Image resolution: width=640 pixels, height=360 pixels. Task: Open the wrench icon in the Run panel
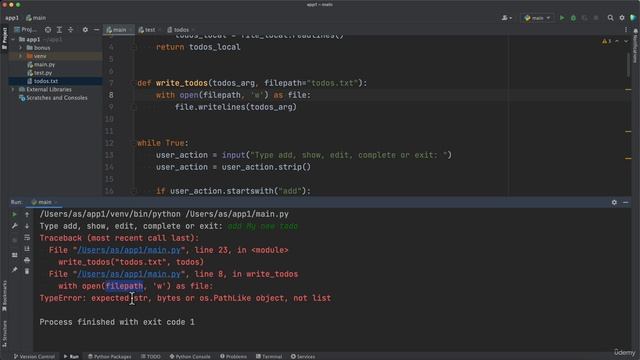tap(14, 226)
